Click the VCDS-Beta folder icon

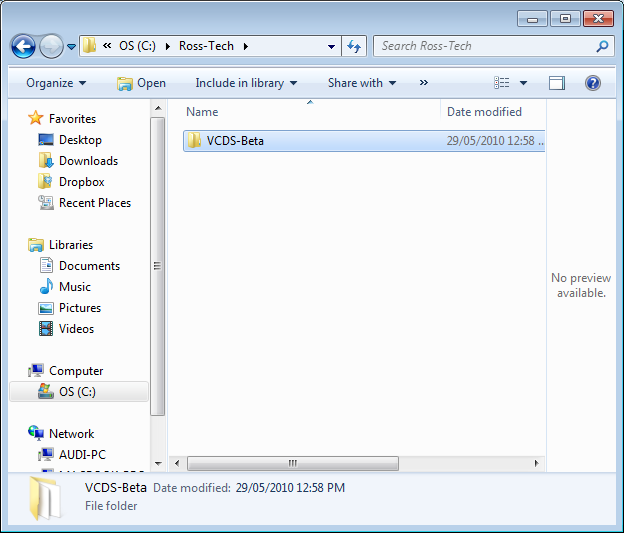[x=194, y=141]
